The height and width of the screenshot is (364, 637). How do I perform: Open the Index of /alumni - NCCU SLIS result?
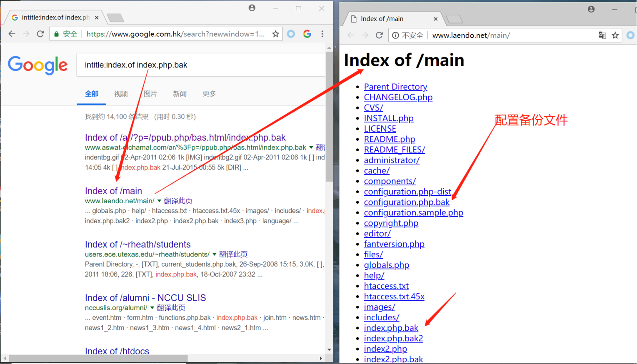[x=145, y=298]
